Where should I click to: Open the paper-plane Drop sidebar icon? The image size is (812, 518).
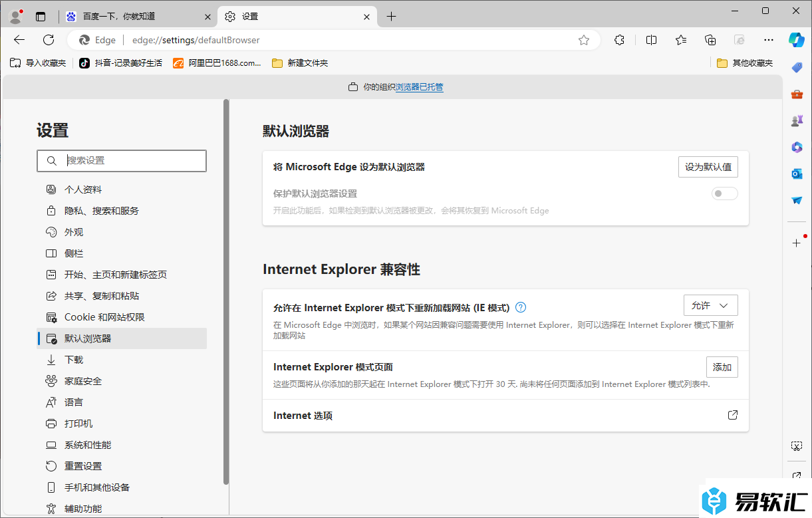797,200
